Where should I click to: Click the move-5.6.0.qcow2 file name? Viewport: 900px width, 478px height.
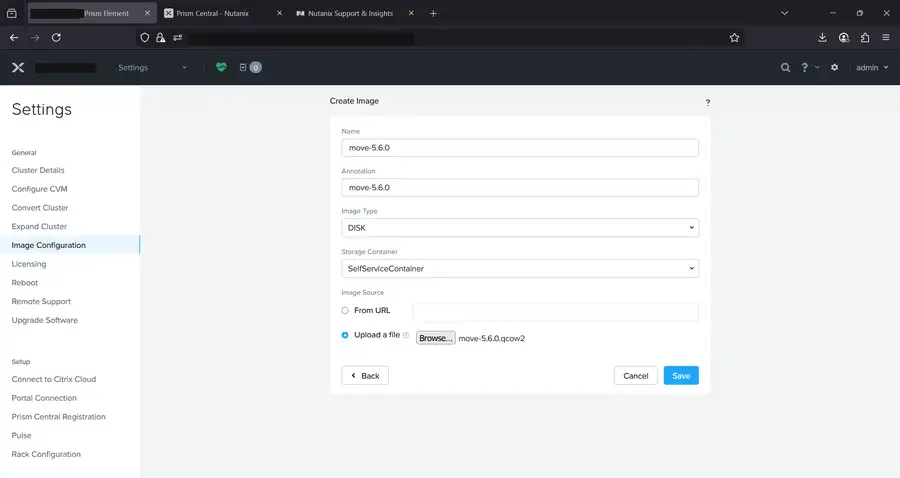[x=491, y=339]
